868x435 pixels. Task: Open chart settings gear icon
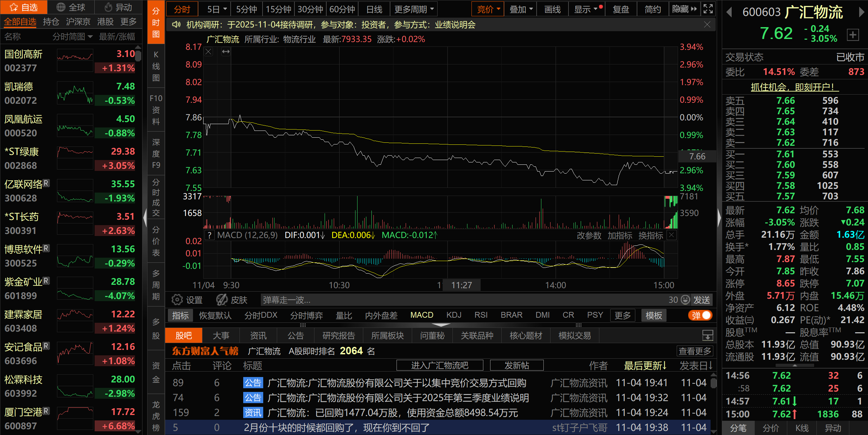(x=177, y=300)
